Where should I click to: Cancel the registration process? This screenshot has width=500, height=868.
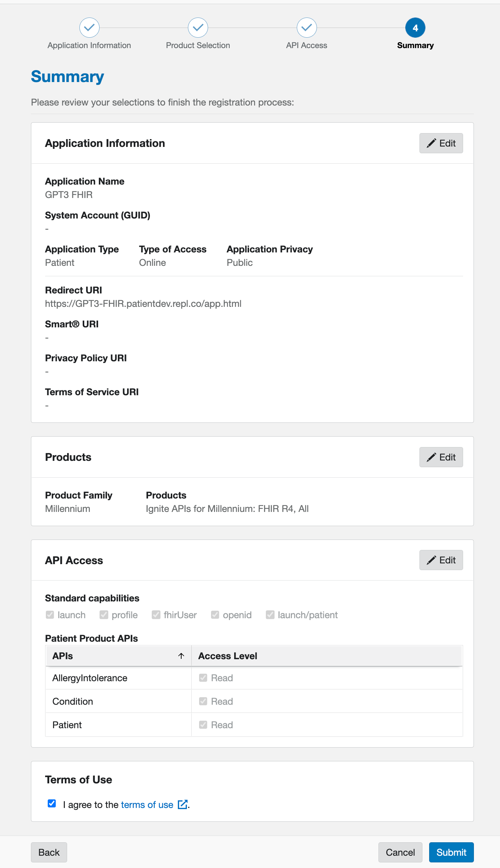(400, 852)
